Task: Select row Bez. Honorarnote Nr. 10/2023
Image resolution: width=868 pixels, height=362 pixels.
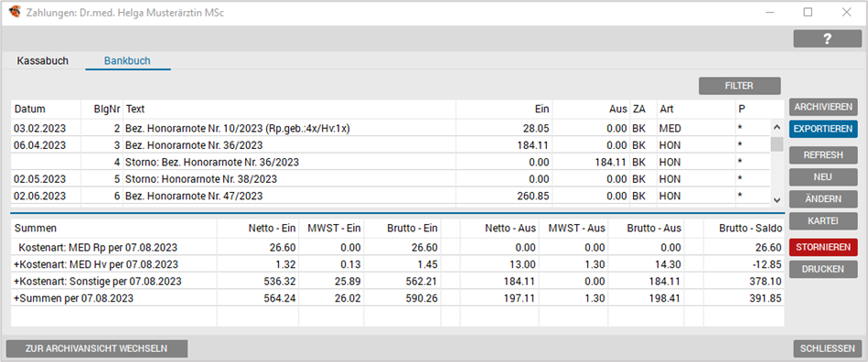Action: (391, 128)
